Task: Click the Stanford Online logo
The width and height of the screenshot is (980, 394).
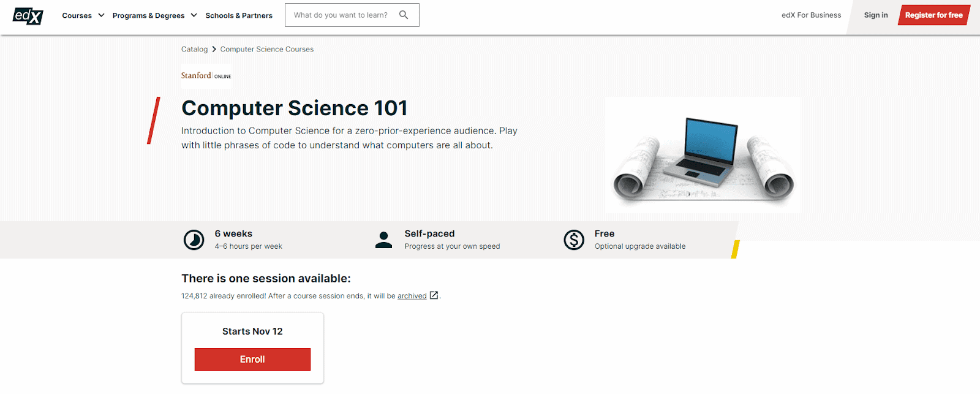Action: point(206,75)
